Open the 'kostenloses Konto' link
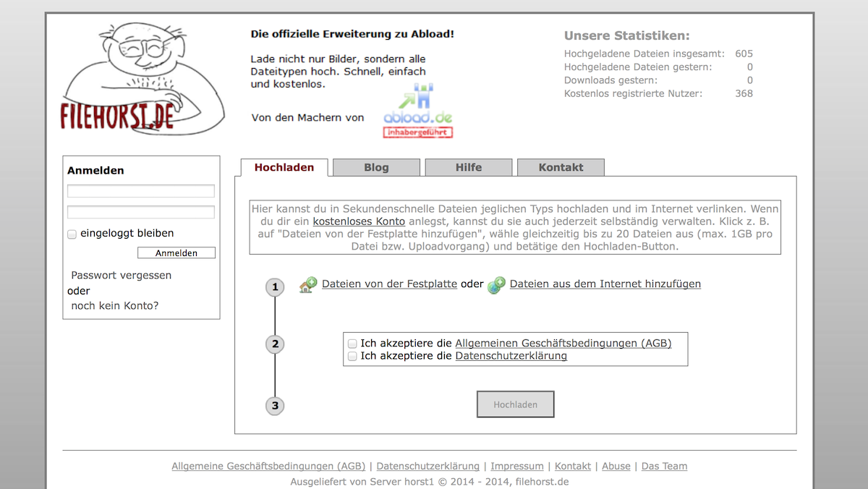This screenshot has height=489, width=868. point(359,221)
